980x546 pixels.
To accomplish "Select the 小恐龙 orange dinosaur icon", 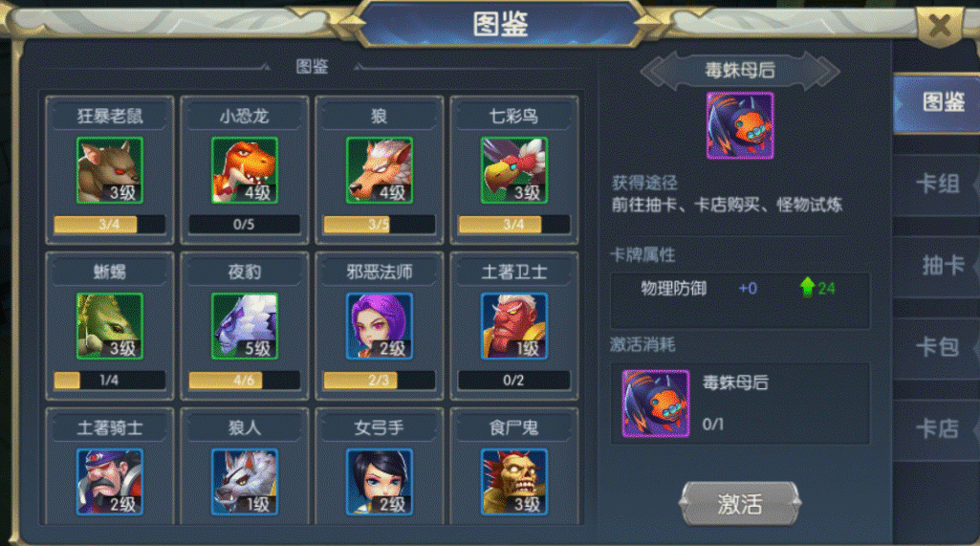I will pos(245,170).
